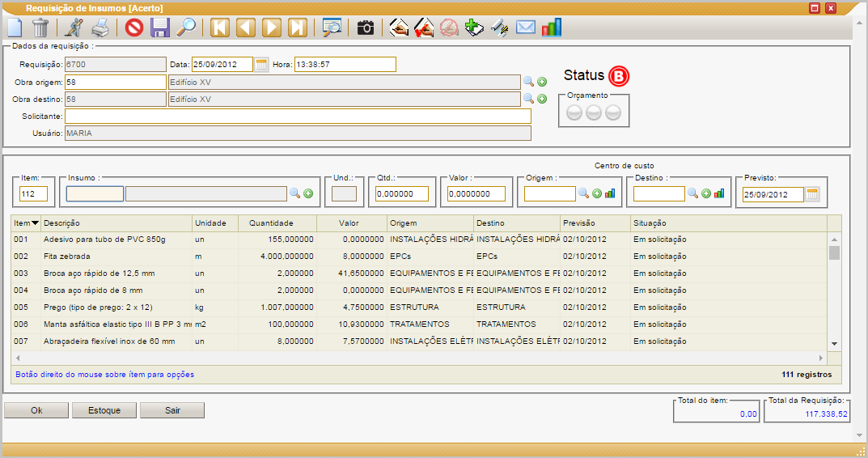Click the signing icon with red checkmark
Screen dimensions: 868x458
(424, 28)
